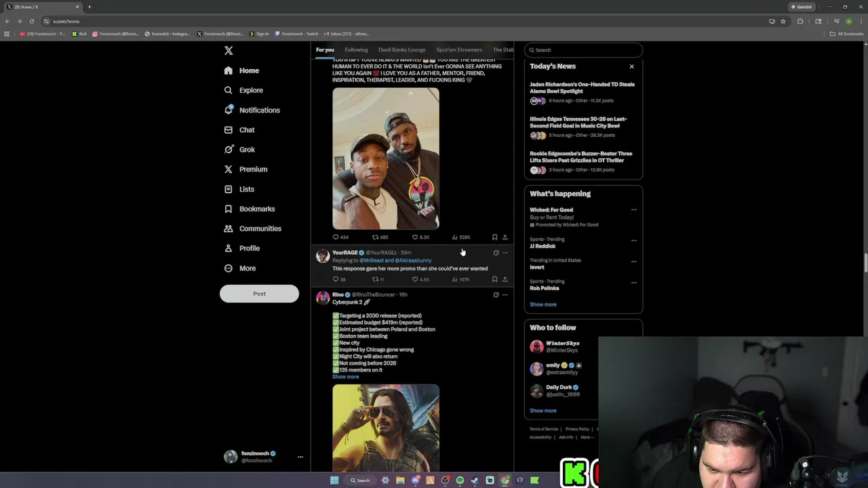The width and height of the screenshot is (868, 488).
Task: Click the X search field
Action: pos(583,50)
